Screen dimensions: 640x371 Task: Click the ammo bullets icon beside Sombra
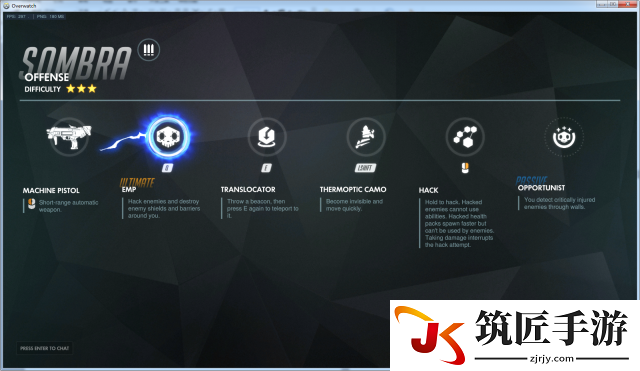pos(149,50)
